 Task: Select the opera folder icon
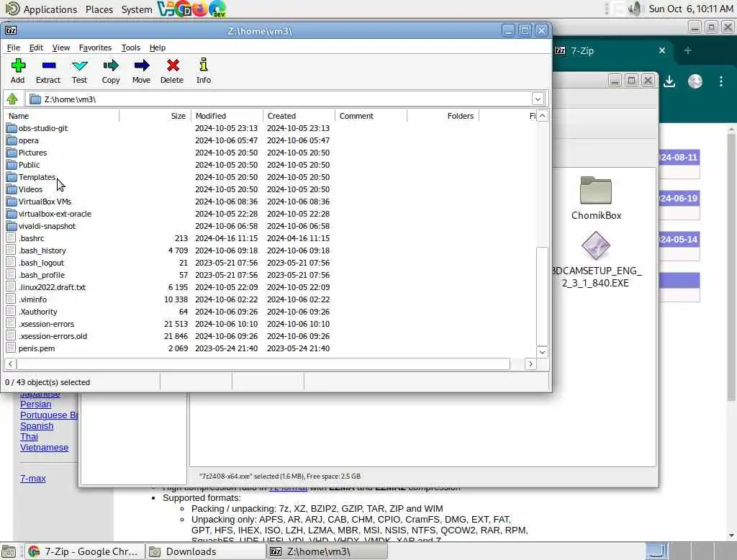[x=12, y=140]
